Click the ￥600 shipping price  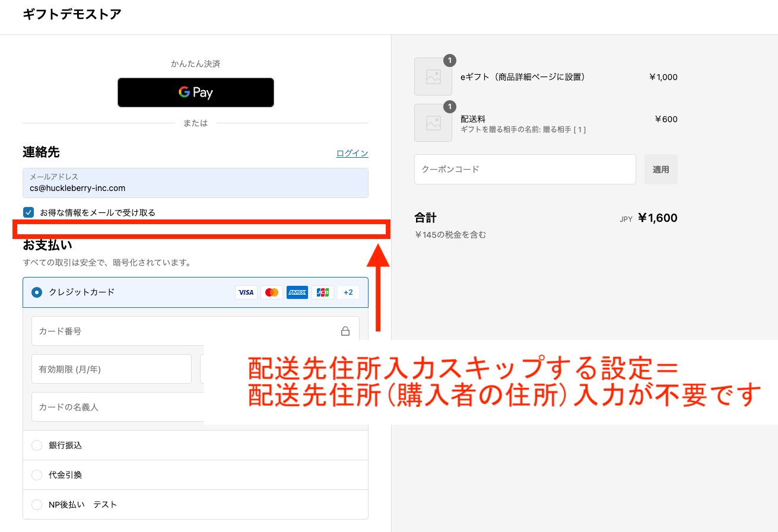pos(666,119)
